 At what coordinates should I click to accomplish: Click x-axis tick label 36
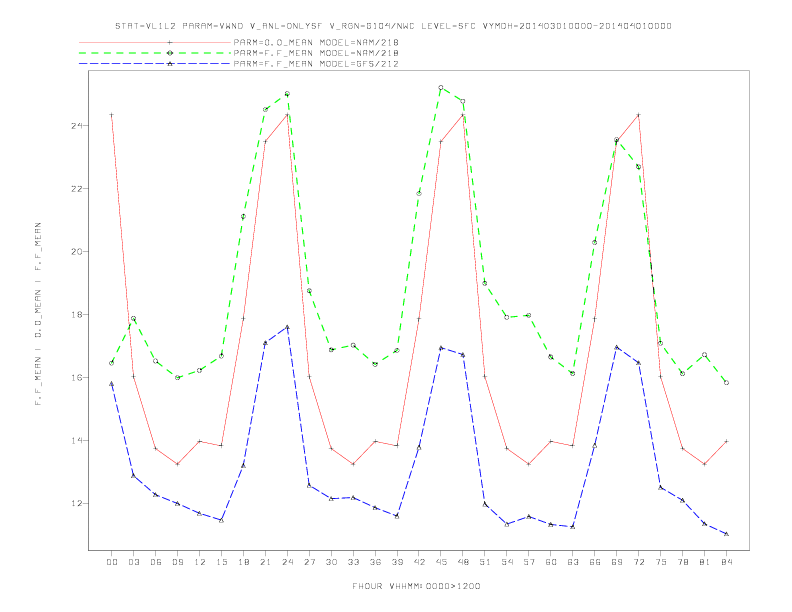tap(375, 562)
